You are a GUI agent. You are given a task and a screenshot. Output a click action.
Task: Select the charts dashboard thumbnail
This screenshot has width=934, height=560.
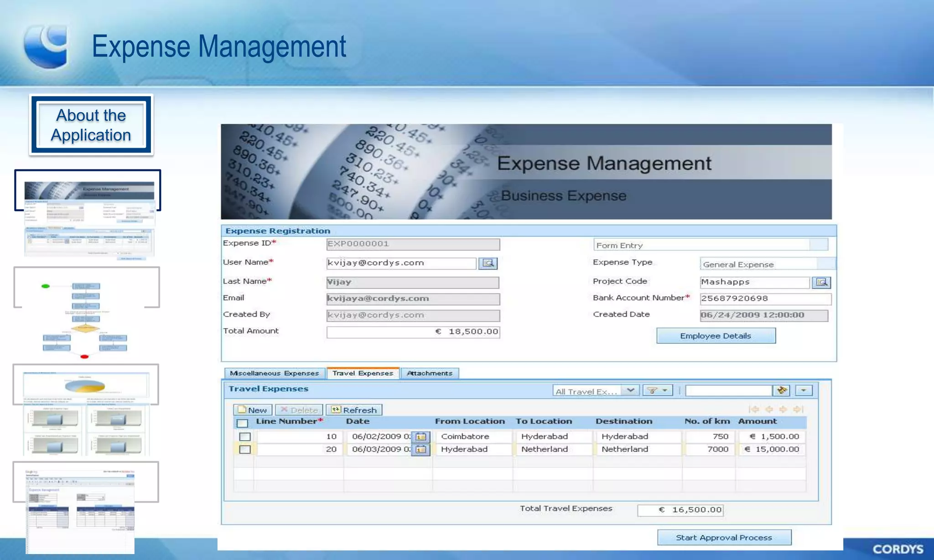pos(86,414)
